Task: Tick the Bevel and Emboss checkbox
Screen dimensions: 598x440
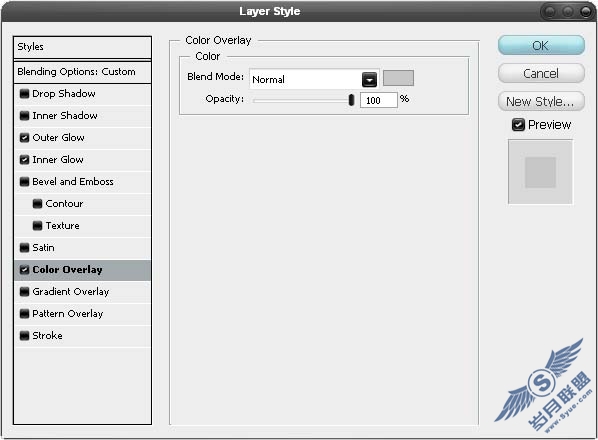Action: tap(24, 181)
